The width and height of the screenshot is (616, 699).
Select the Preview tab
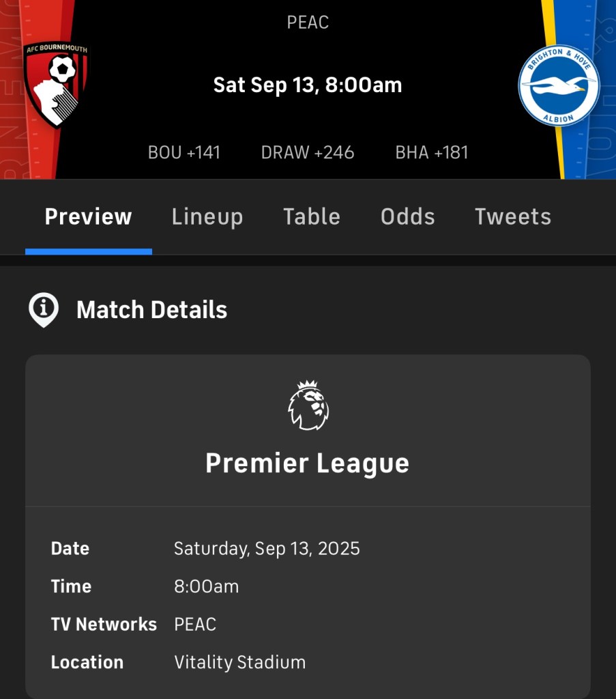(88, 217)
